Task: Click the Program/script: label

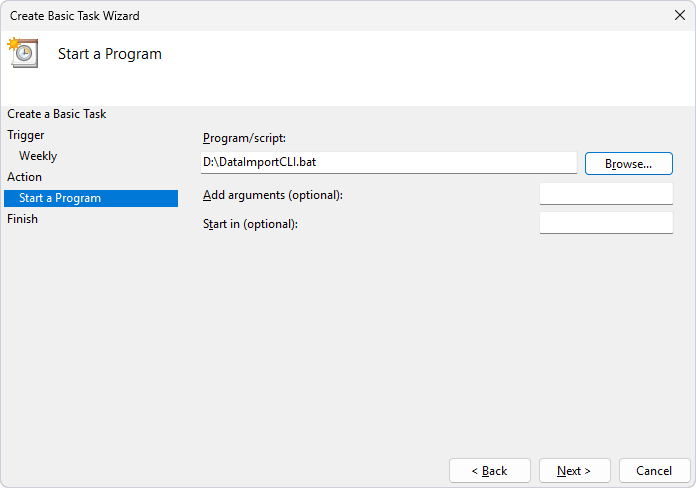Action: coord(244,138)
